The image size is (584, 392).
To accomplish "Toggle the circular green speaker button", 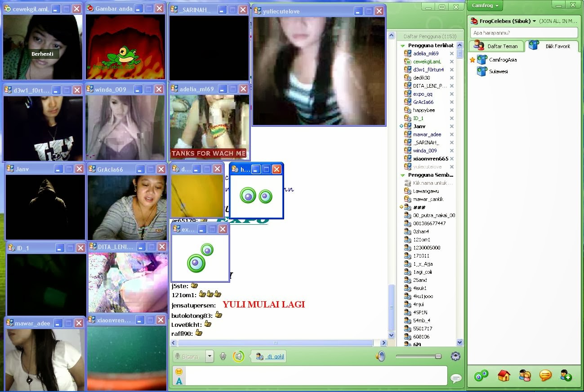I will pos(239,356).
